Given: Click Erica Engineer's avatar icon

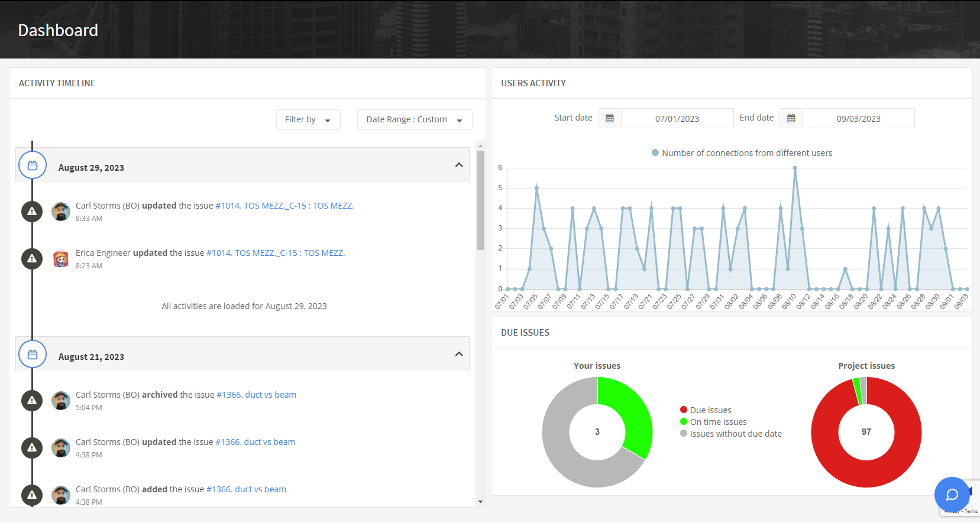Looking at the screenshot, I should tap(61, 259).
